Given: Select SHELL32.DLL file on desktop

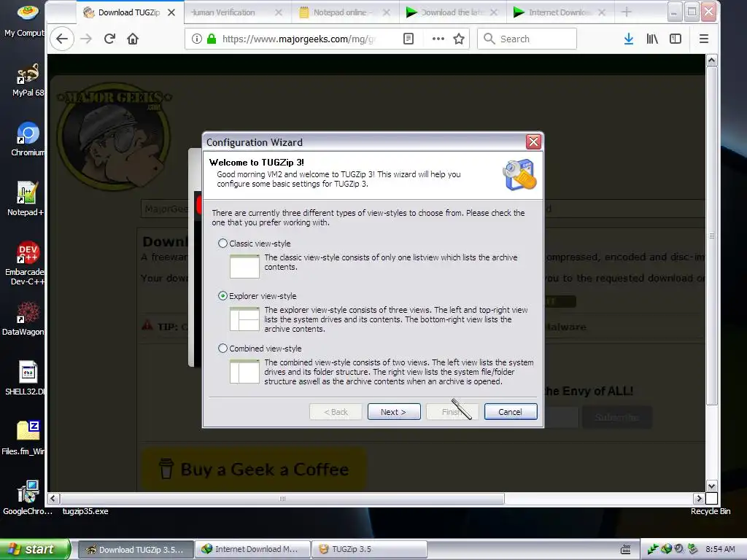Looking at the screenshot, I should [x=26, y=378].
